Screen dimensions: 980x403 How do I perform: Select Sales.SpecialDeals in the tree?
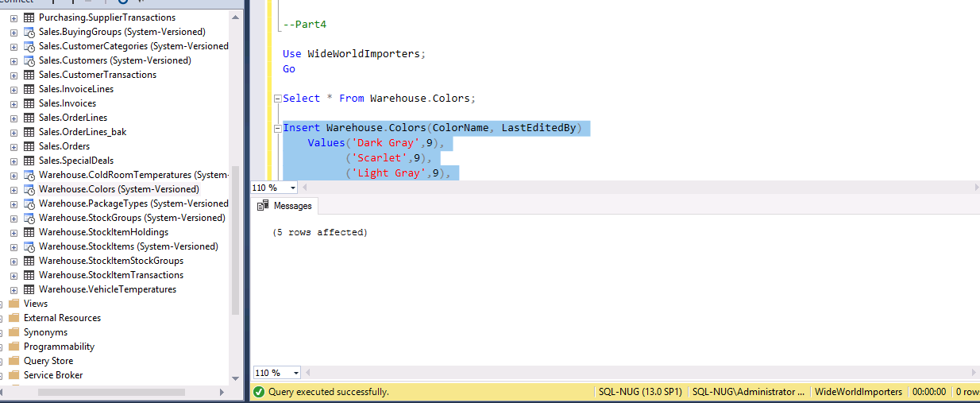[76, 161]
